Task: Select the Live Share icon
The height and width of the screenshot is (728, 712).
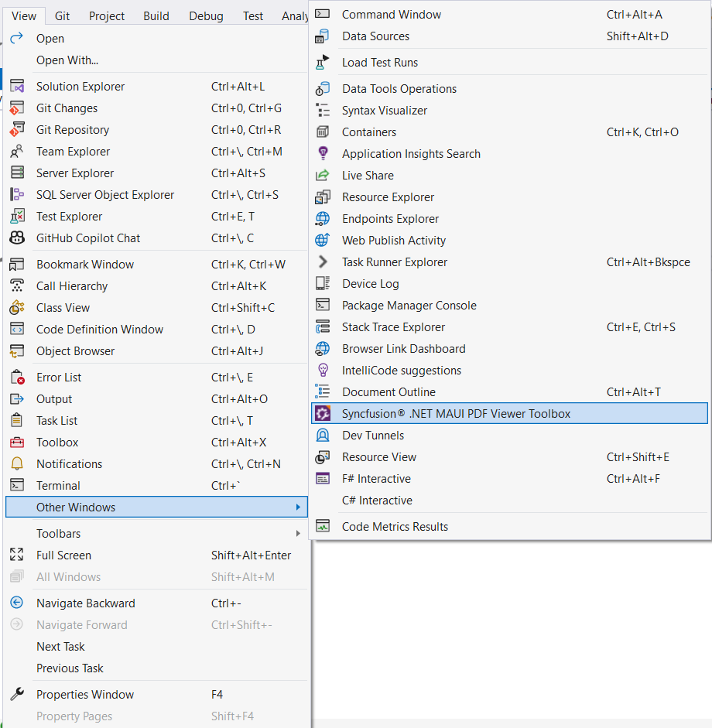Action: pyautogui.click(x=323, y=175)
